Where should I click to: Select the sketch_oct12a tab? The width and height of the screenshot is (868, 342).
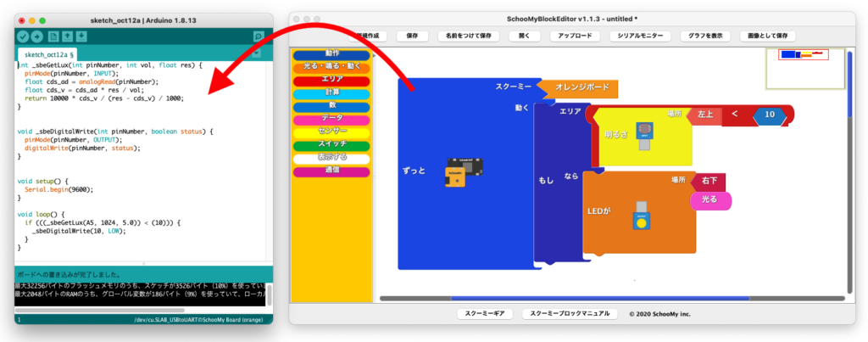pyautogui.click(x=49, y=54)
